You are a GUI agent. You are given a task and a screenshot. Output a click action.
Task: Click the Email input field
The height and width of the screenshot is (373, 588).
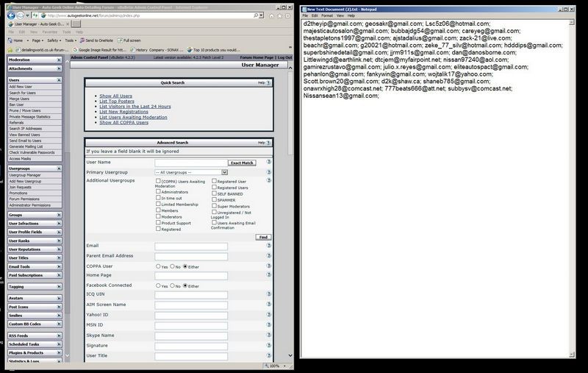click(191, 246)
